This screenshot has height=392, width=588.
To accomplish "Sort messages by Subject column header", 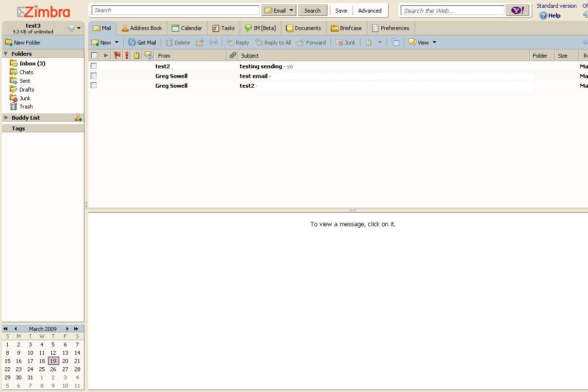I will pos(383,56).
